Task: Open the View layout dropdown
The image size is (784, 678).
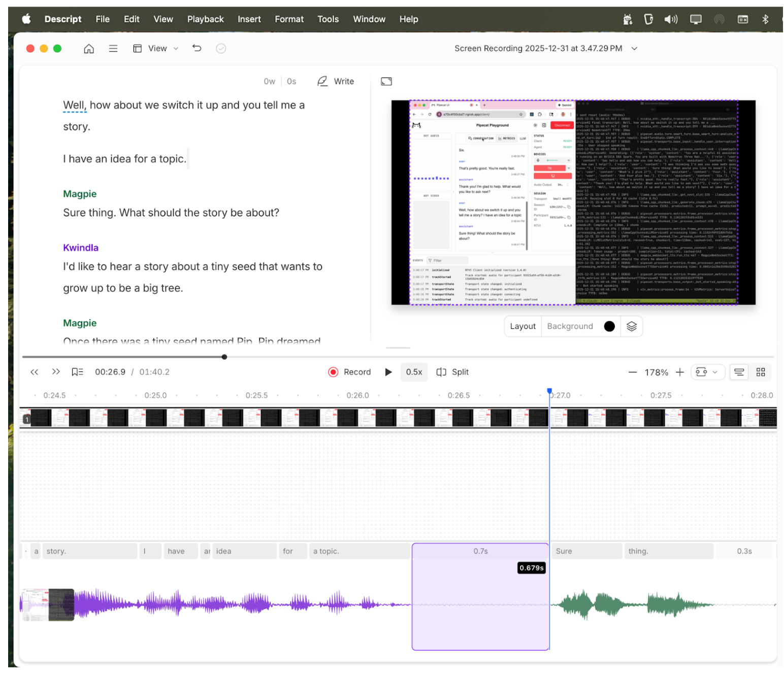Action: tap(156, 49)
